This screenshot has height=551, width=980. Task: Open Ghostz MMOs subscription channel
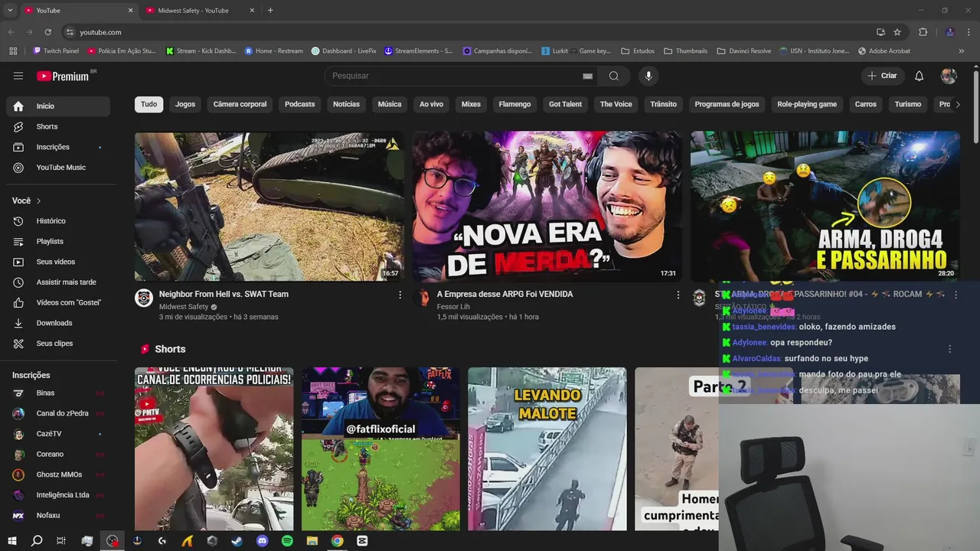(58, 474)
